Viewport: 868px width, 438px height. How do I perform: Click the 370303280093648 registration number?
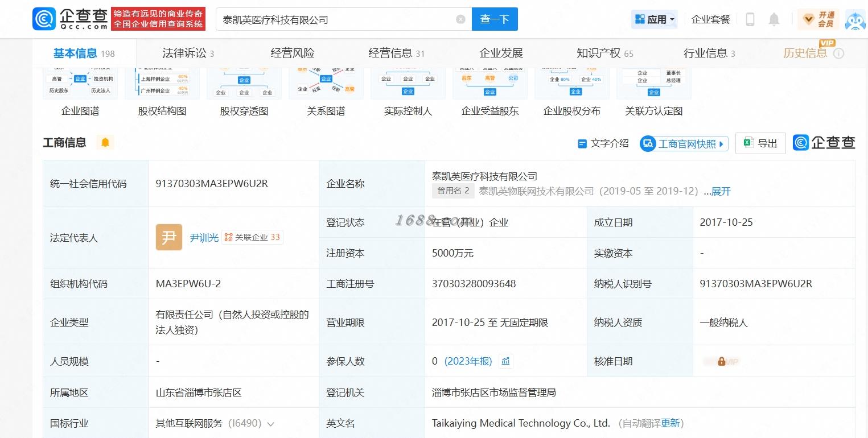474,284
